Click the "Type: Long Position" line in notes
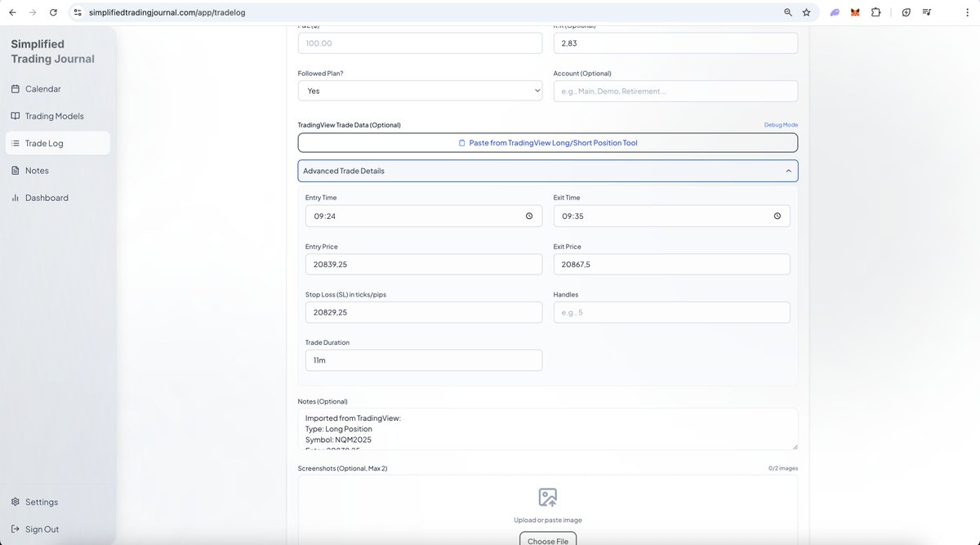Screen dimensions: 980x545 339,429
